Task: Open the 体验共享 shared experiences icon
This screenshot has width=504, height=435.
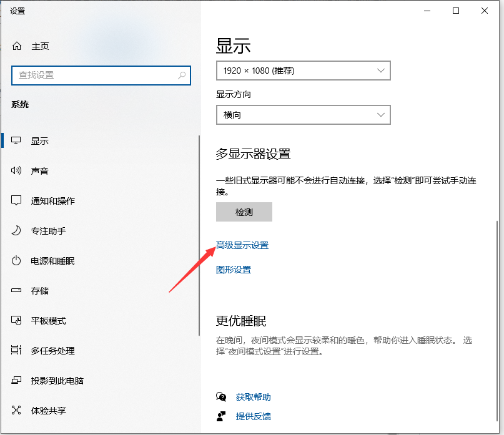Action: click(16, 410)
